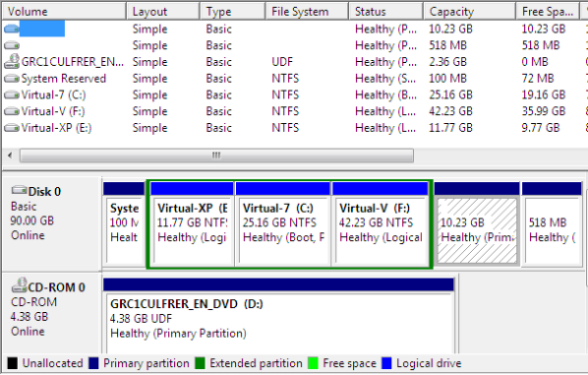The image size is (588, 375).
Task: Select the Virtual-XP (E:) drive icon
Action: pos(12,128)
